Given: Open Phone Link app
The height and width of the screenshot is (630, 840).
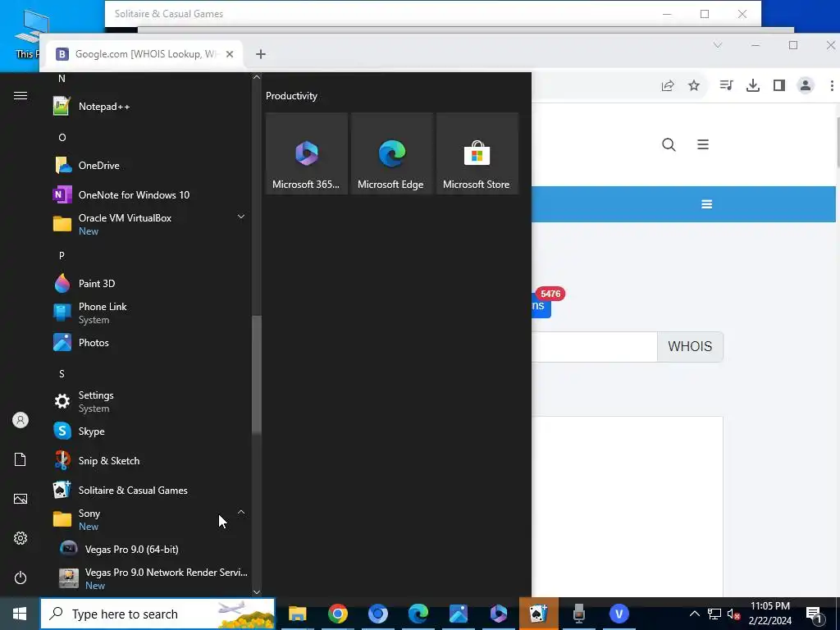Looking at the screenshot, I should (150, 313).
